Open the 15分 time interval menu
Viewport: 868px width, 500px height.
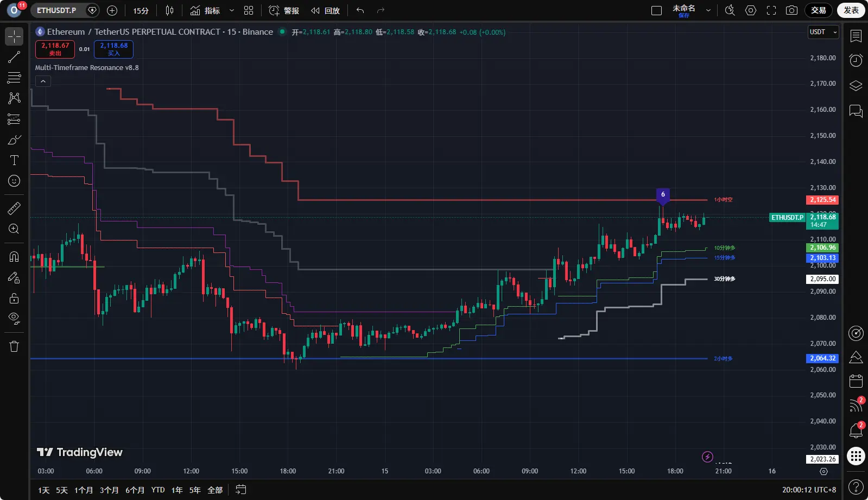pyautogui.click(x=141, y=10)
